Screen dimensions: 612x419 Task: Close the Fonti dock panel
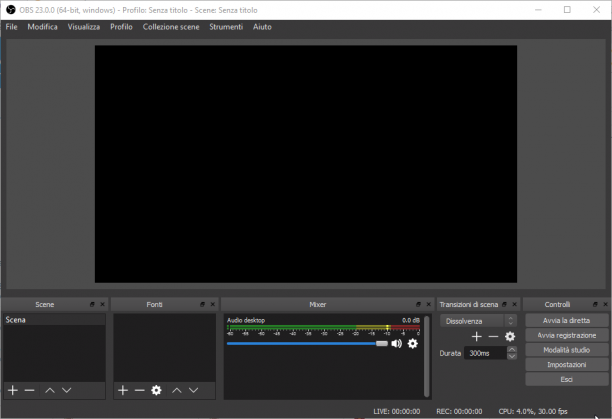point(213,304)
